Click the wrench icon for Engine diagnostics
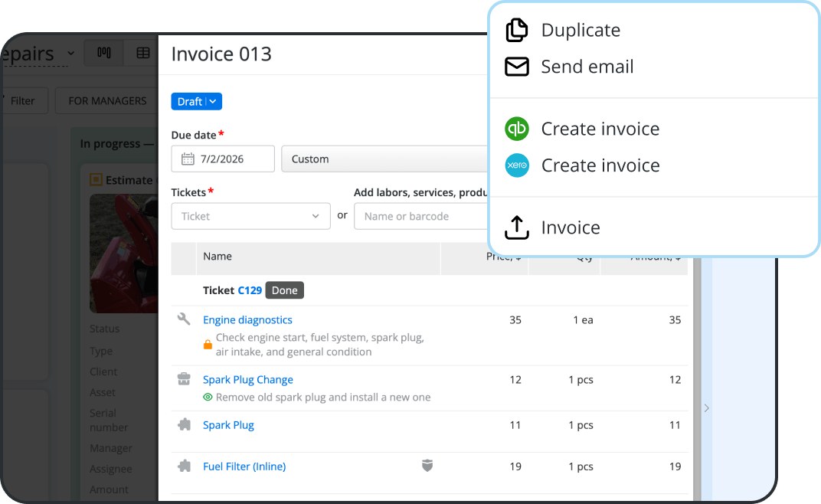 [x=184, y=319]
